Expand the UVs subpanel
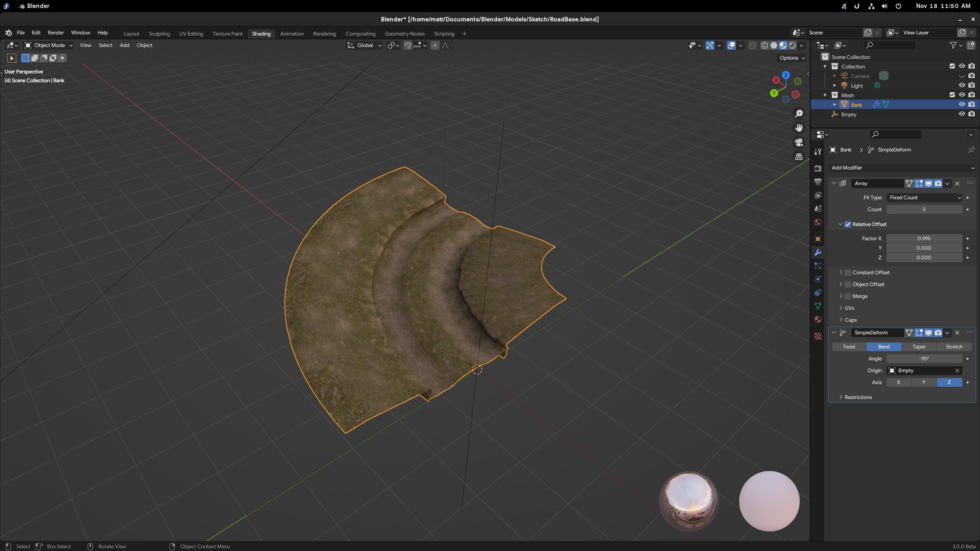The image size is (980, 551). 841,308
